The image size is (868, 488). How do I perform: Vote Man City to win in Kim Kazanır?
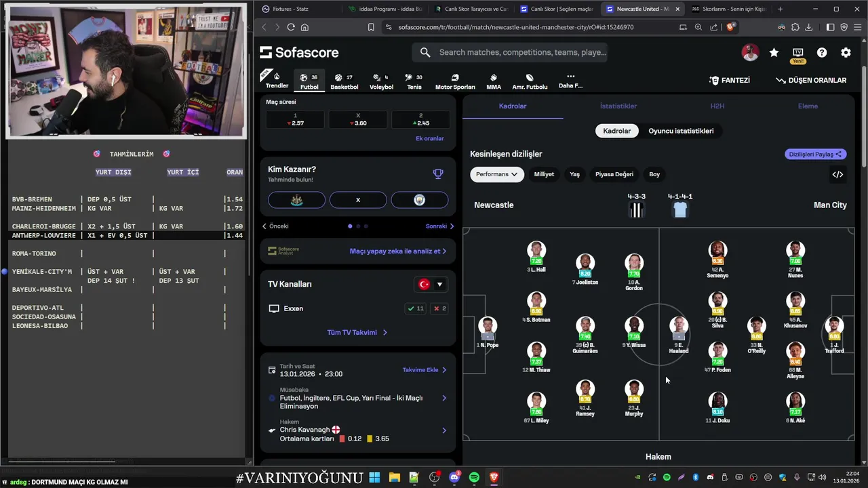pos(419,200)
